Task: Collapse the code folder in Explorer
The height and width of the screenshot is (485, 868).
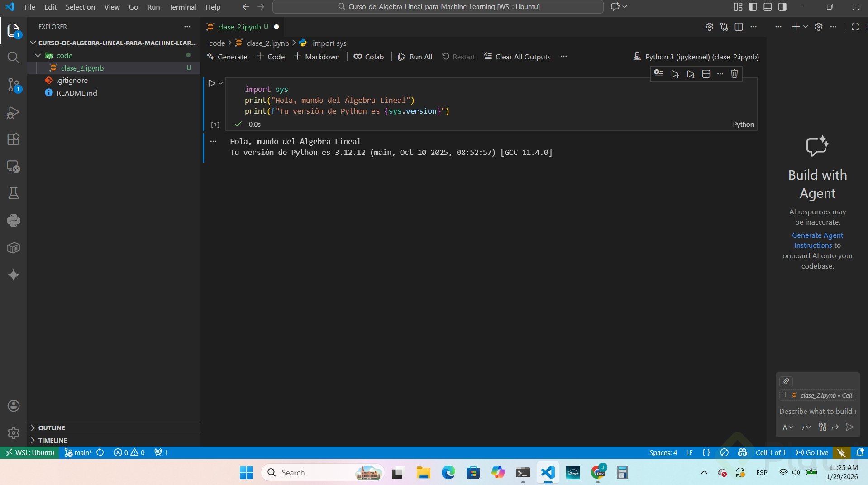Action: [x=38, y=55]
